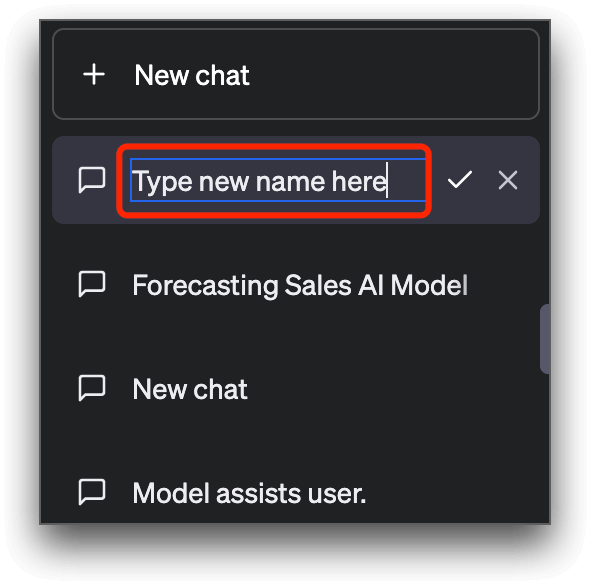The height and width of the screenshot is (586, 592).
Task: Select the 'Model assists user.' title text
Action: tap(249, 493)
